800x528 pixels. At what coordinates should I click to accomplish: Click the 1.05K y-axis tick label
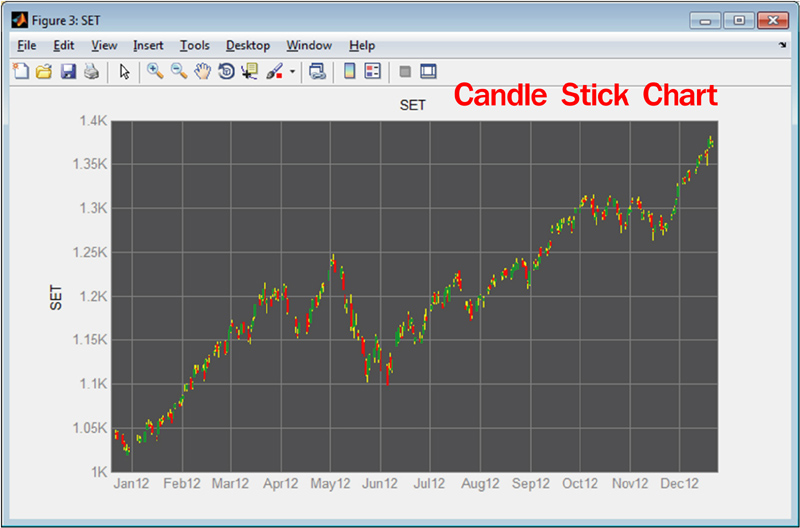tap(90, 428)
